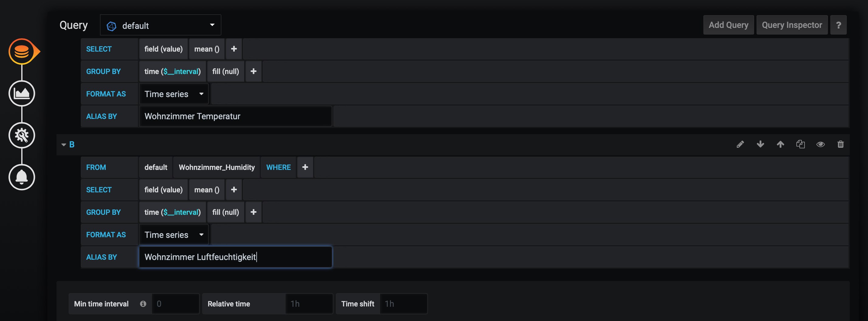
Task: Select the Wohnzimmer_Humidity measurement segment
Action: pos(216,167)
